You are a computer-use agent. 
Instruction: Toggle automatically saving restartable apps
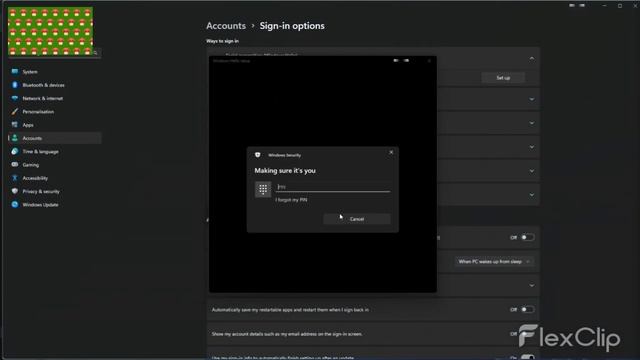(527, 309)
